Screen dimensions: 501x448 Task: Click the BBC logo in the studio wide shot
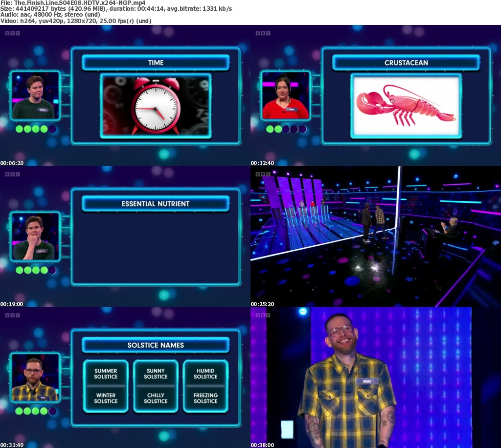(263, 174)
